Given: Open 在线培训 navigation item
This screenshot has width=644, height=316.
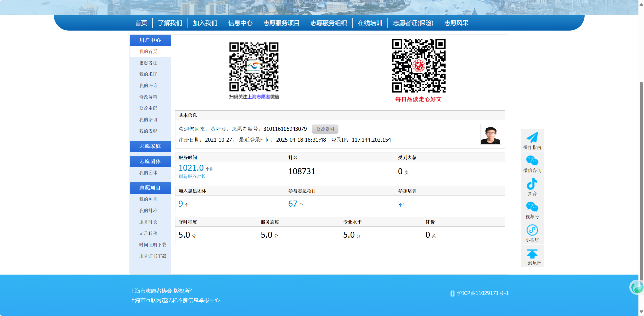Looking at the screenshot, I should click(x=370, y=23).
